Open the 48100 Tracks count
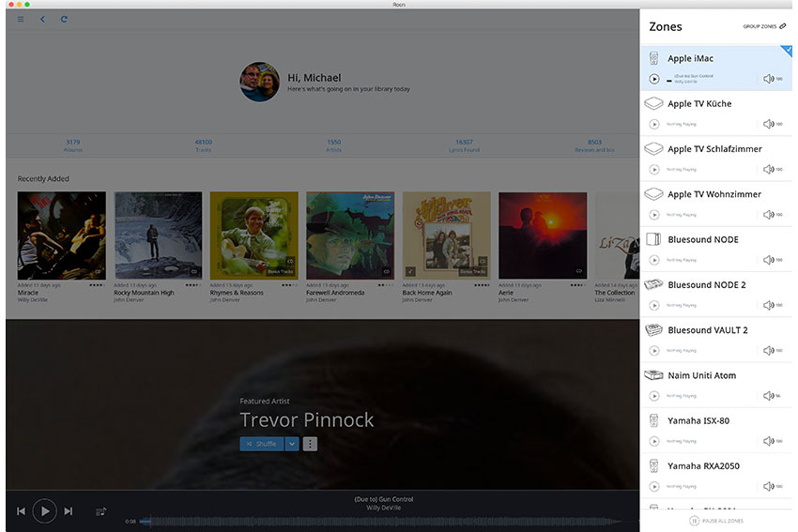Image resolution: width=798 pixels, height=532 pixels. click(203, 145)
